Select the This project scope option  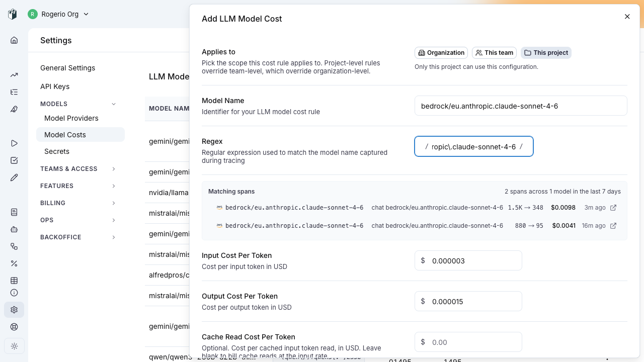click(x=546, y=53)
